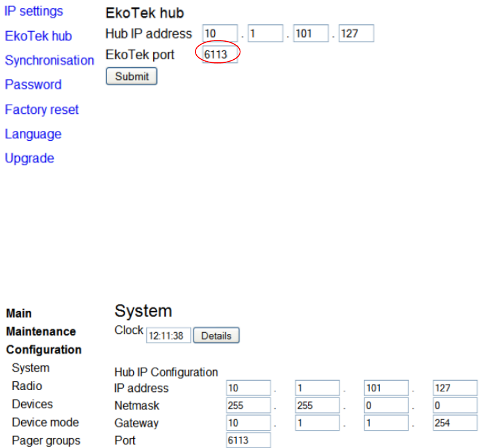Image resolution: width=482 pixels, height=448 pixels.
Task: Click the IP address row first octet field
Action: point(248,388)
